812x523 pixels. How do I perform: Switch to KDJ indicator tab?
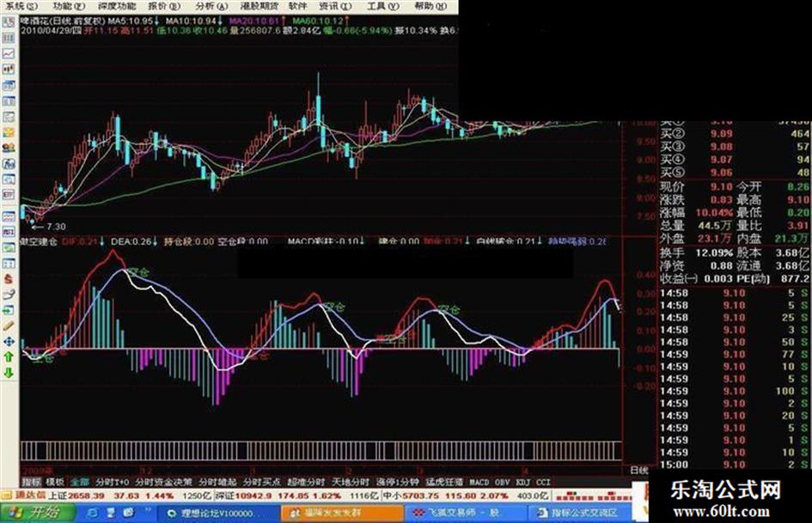tap(523, 482)
